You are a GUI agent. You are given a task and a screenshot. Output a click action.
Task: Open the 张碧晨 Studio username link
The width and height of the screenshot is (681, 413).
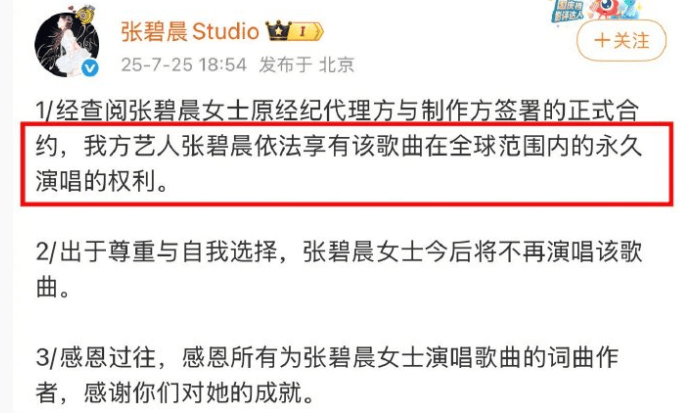190,32
